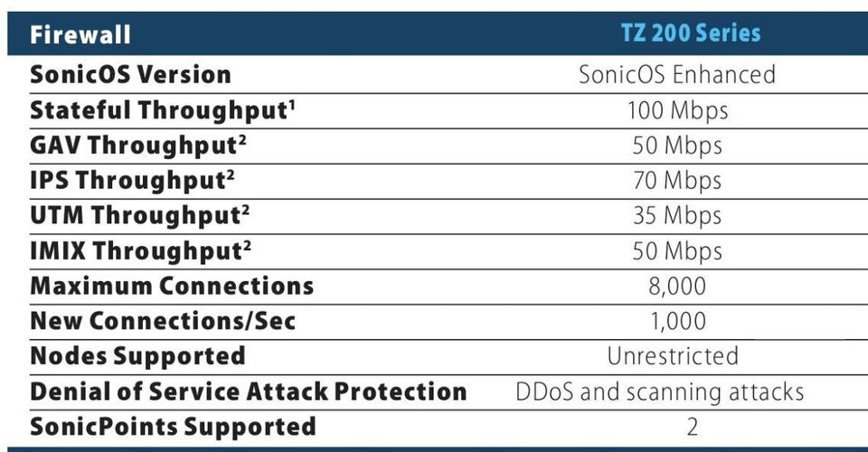This screenshot has width=868, height=452.
Task: Click the 1,000 value
Action: pyautogui.click(x=678, y=322)
